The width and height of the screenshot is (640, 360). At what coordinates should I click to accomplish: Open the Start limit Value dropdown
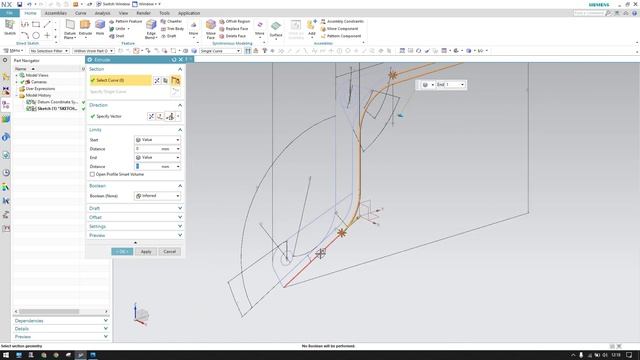(x=158, y=140)
